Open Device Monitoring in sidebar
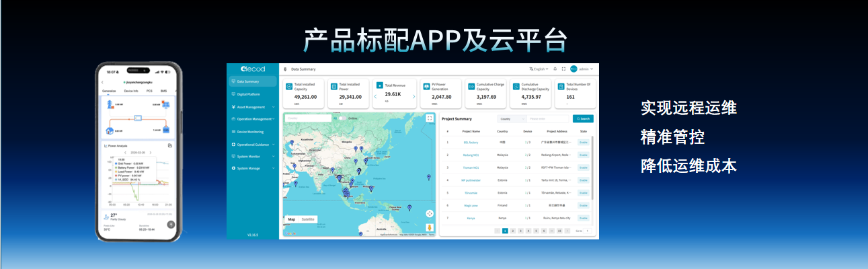This screenshot has width=868, height=269. coord(250,132)
